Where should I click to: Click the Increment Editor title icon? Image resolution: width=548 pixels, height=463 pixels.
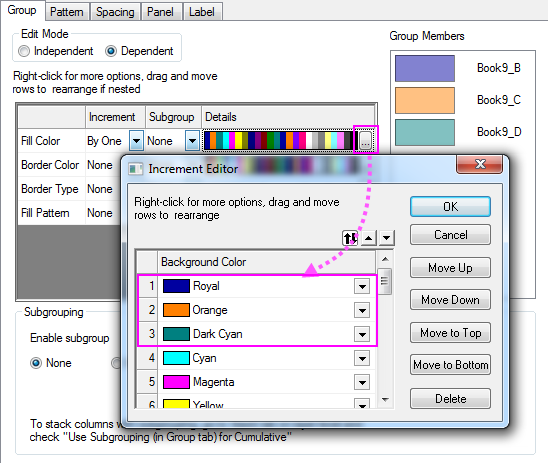pyautogui.click(x=135, y=169)
